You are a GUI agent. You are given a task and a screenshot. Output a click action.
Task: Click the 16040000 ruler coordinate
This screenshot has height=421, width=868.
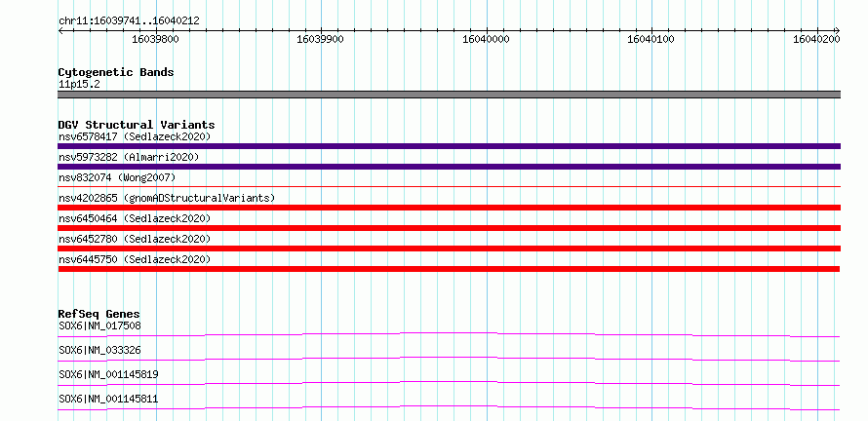pyautogui.click(x=486, y=39)
